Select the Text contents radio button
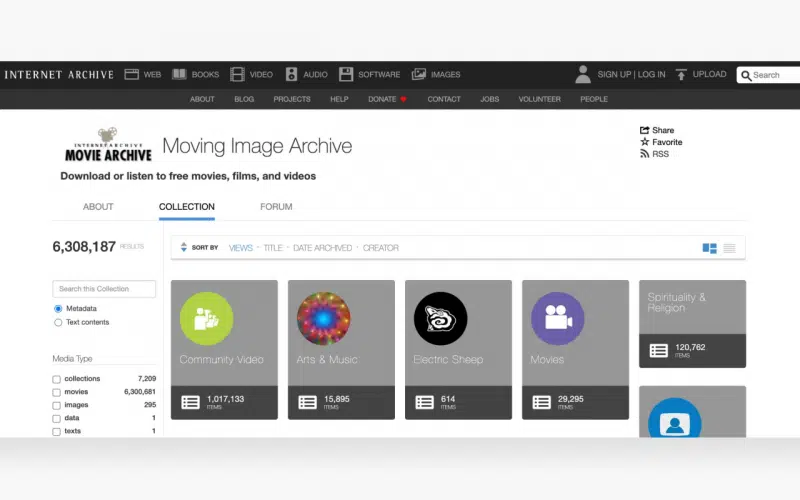800x500 pixels. [58, 322]
